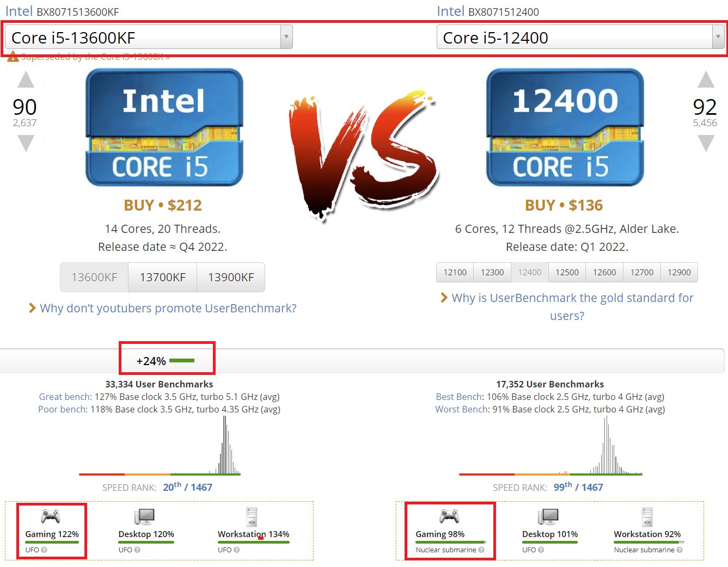728x567 pixels.
Task: Open the UFO help icon under Desktop 120%
Action: pos(137,550)
